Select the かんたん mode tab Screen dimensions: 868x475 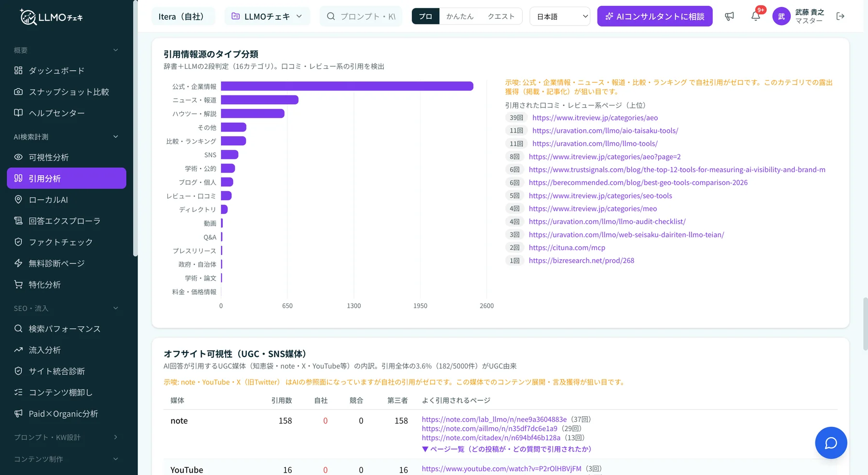pos(460,16)
